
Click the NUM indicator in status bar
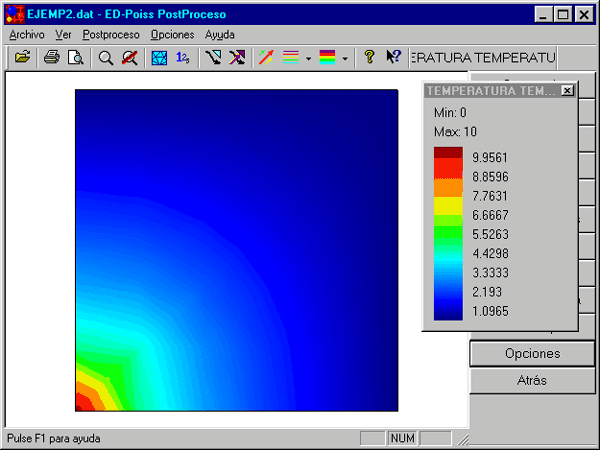click(x=402, y=438)
